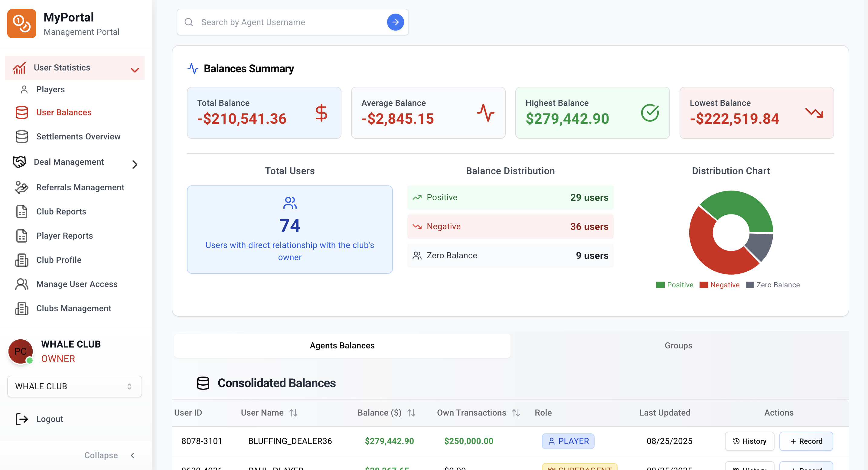The height and width of the screenshot is (470, 868).
Task: Open Player Reports page
Action: click(64, 236)
